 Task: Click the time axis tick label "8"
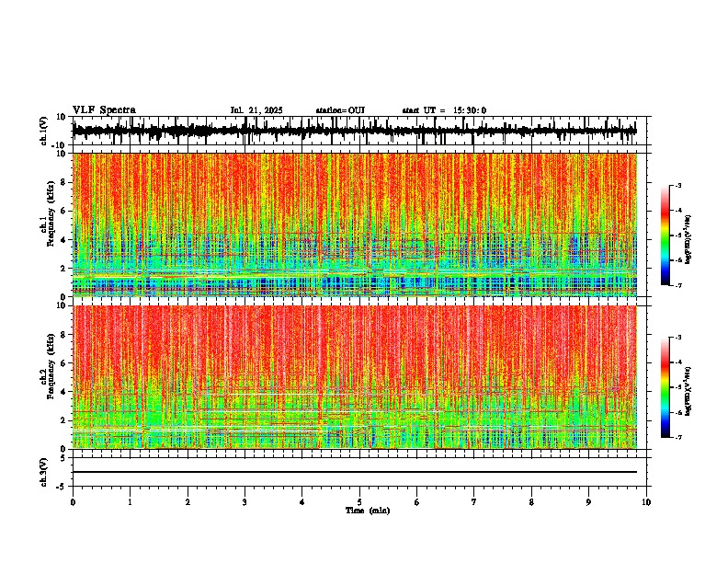pos(531,502)
